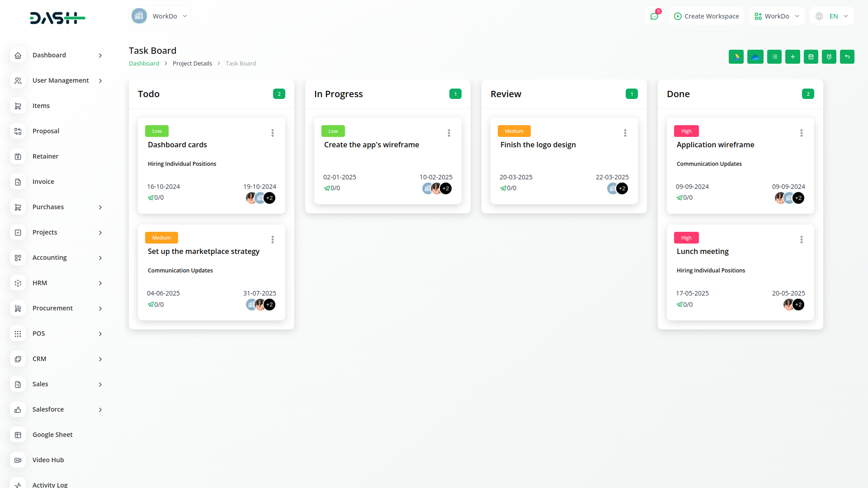
Task: Click the Create Workspace button
Action: [x=706, y=16]
